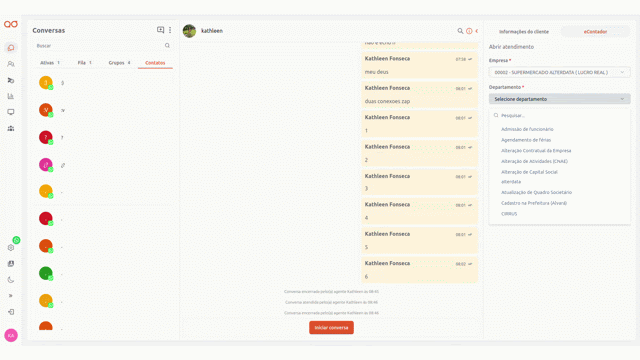Click the kathleen name in chat header
Screen dimensions: 640x360
[x=212, y=31]
